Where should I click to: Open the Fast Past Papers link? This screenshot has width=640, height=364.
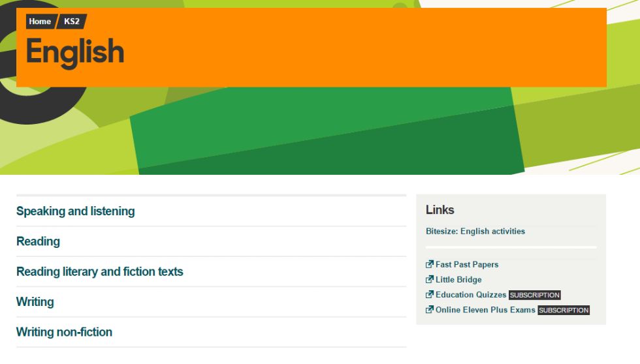coord(467,265)
